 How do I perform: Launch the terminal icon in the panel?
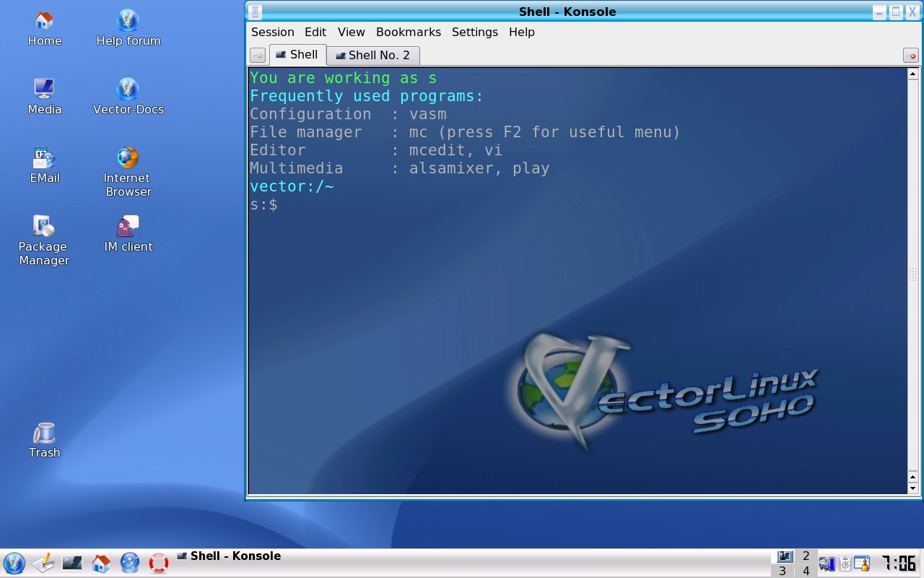72,563
